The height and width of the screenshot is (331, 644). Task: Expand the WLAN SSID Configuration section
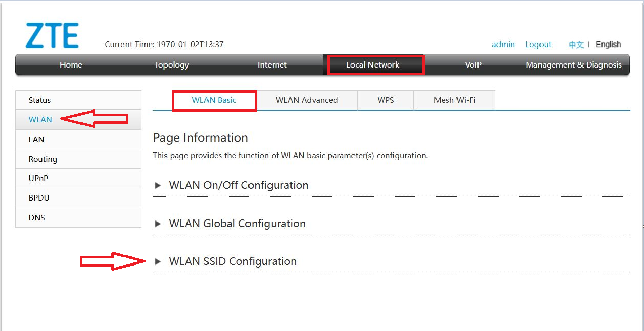[233, 261]
